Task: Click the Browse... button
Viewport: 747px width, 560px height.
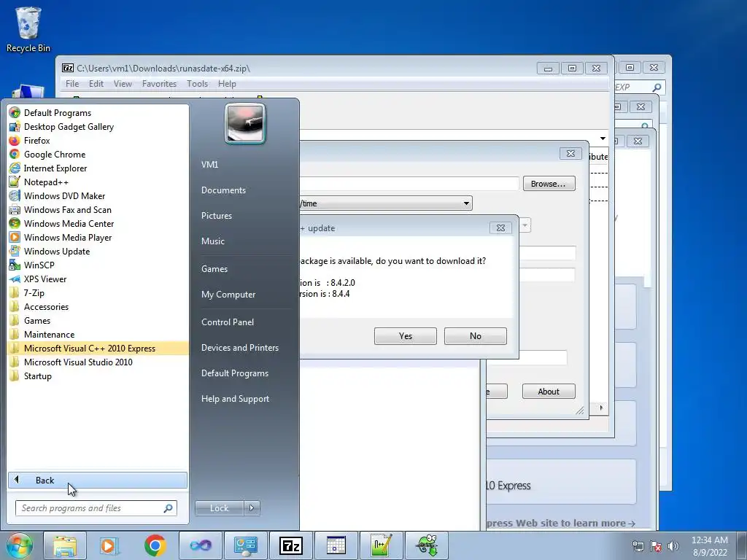Action: pos(549,184)
